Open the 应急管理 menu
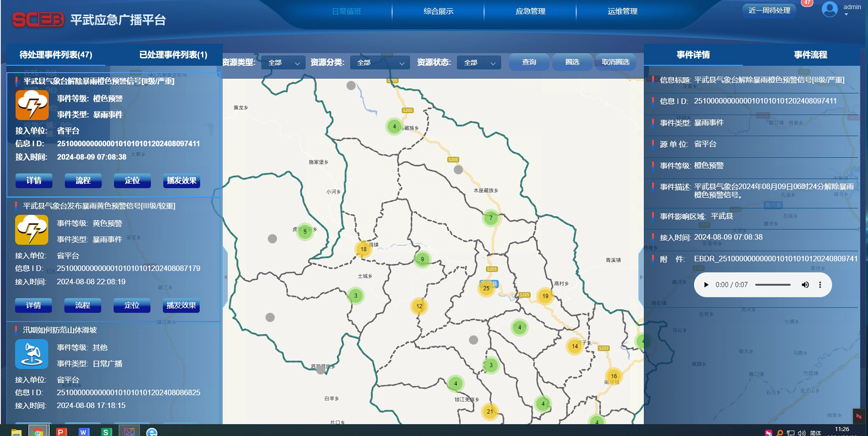 click(x=530, y=11)
